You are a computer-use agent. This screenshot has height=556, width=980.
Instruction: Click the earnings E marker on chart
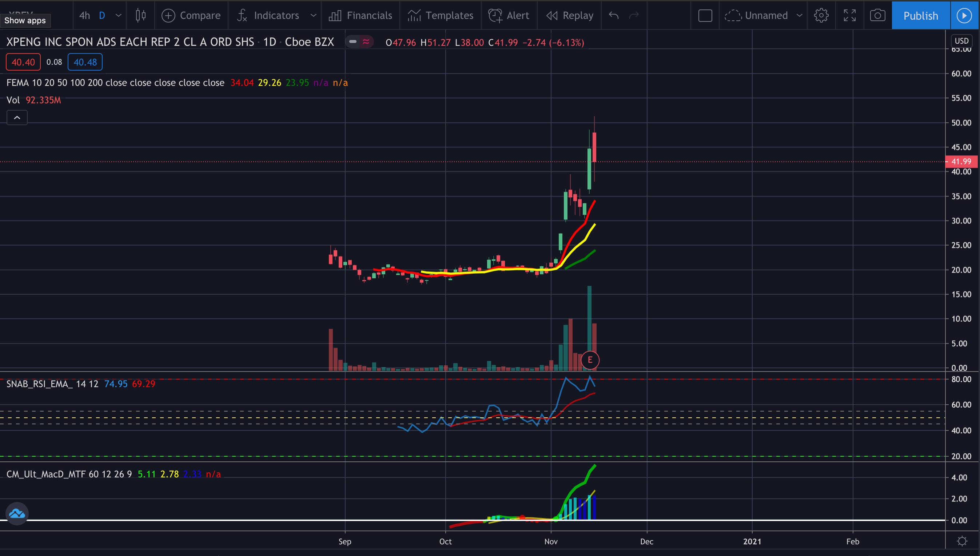pos(590,360)
